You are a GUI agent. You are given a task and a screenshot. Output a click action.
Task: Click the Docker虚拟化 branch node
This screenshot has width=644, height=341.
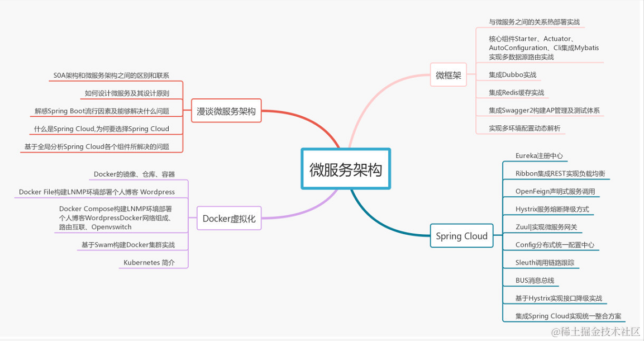pyautogui.click(x=230, y=219)
